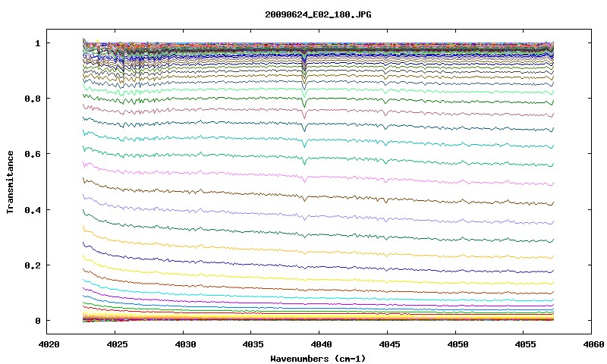Click the Transmittance y-axis label
The height and width of the screenshot is (364, 607).
pyautogui.click(x=10, y=182)
